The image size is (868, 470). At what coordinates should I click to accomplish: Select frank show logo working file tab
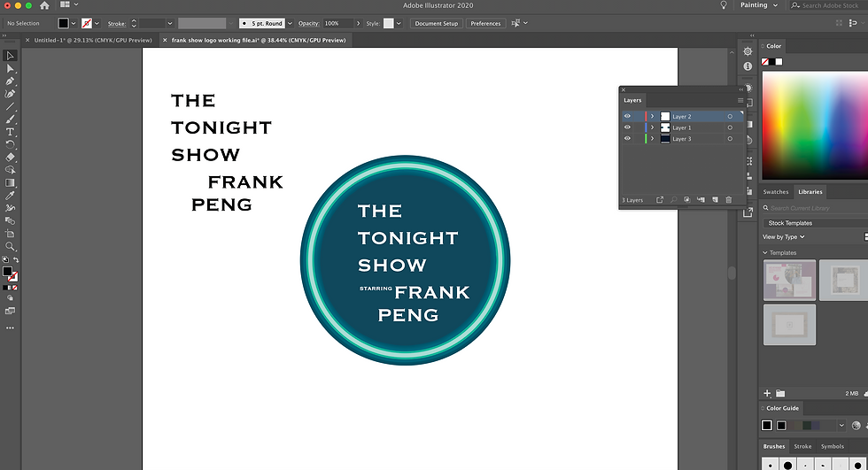click(x=259, y=40)
